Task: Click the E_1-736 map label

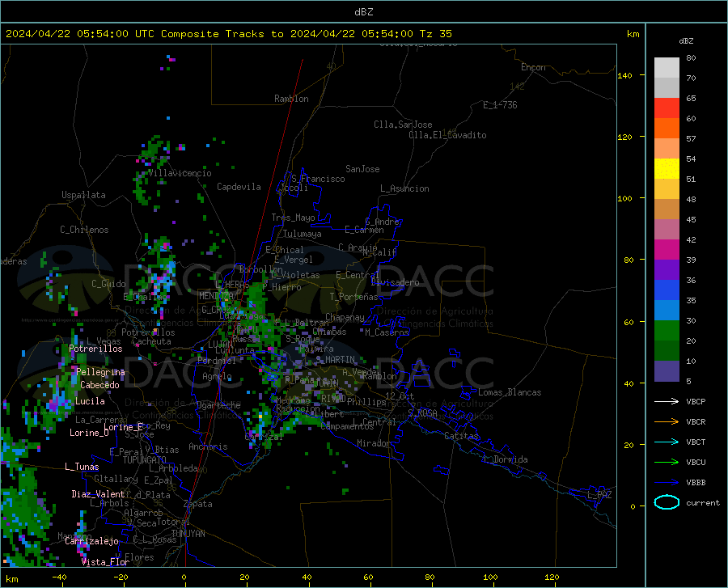Action: [500, 105]
